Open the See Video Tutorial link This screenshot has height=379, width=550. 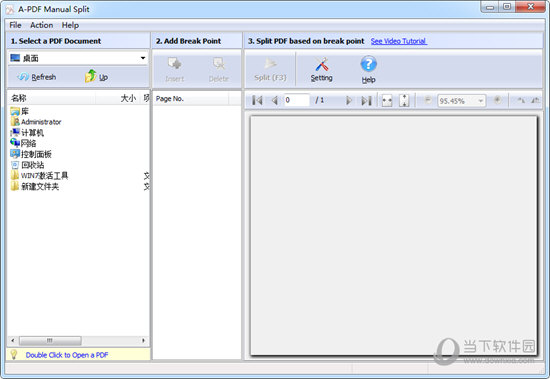click(x=398, y=41)
